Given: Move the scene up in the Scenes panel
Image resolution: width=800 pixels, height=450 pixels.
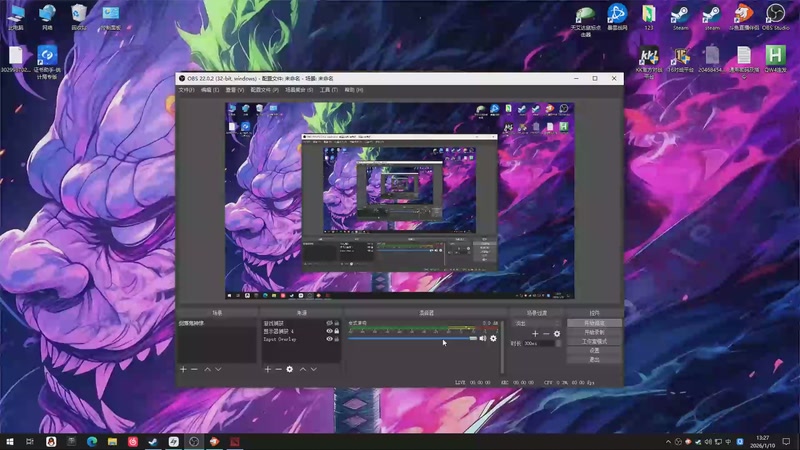Looking at the screenshot, I should click(208, 369).
